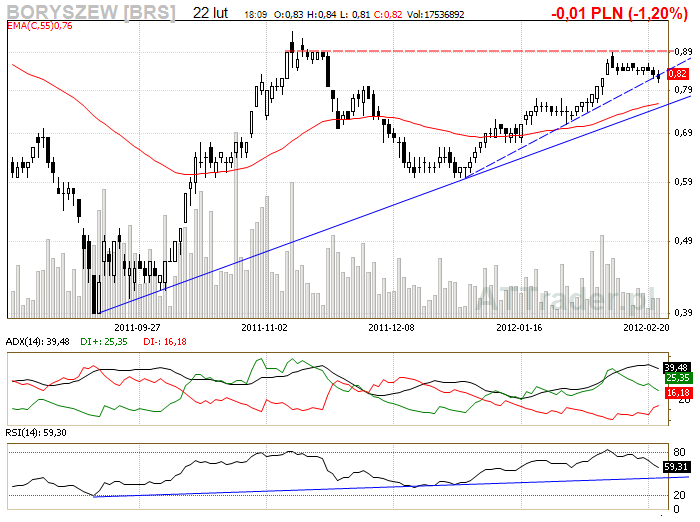
Task: Click the ADX(14): 39,48 label
Action: click(x=38, y=342)
